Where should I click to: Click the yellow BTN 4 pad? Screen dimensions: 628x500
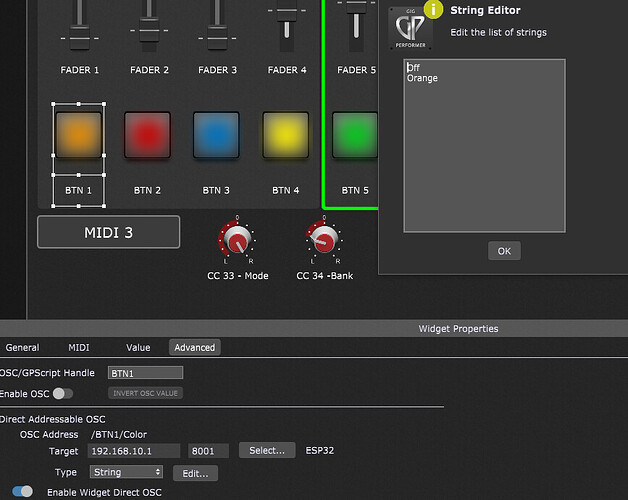point(286,135)
